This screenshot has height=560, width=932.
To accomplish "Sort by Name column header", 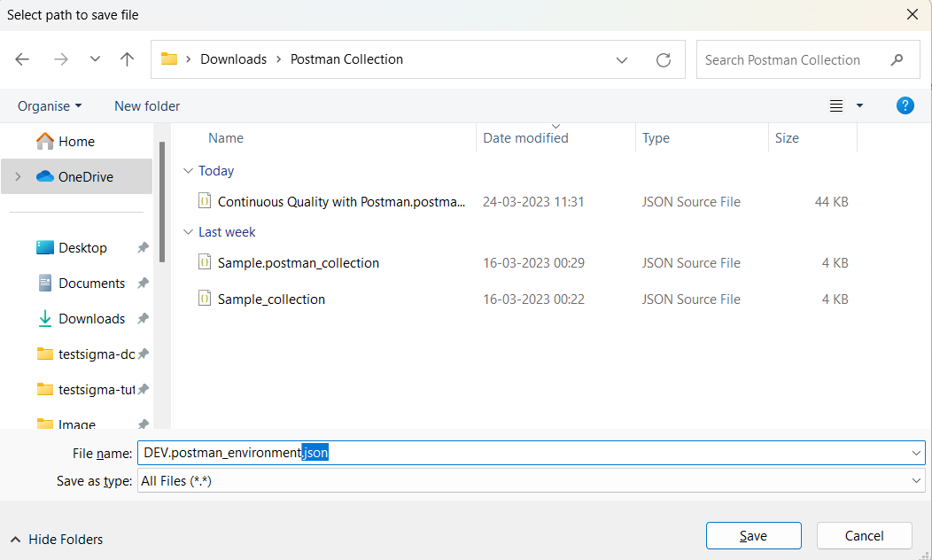I will pos(226,138).
